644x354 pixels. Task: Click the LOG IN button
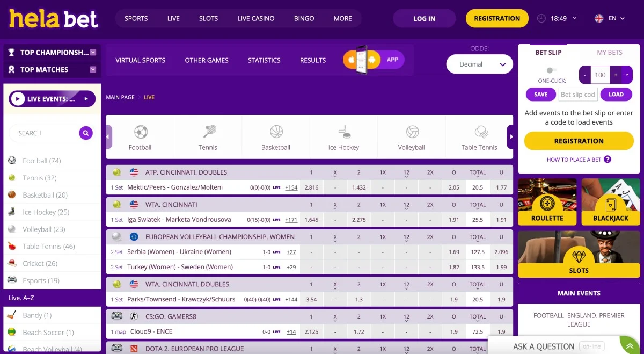tap(425, 18)
